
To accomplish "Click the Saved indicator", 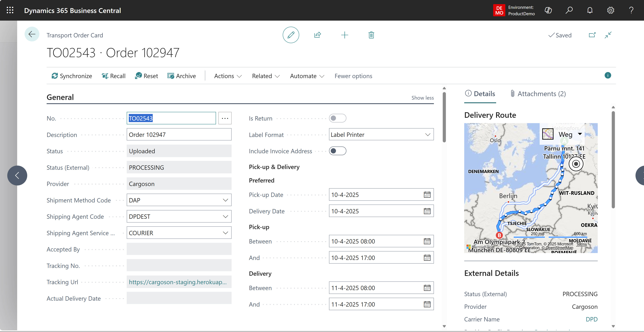I will coord(560,35).
